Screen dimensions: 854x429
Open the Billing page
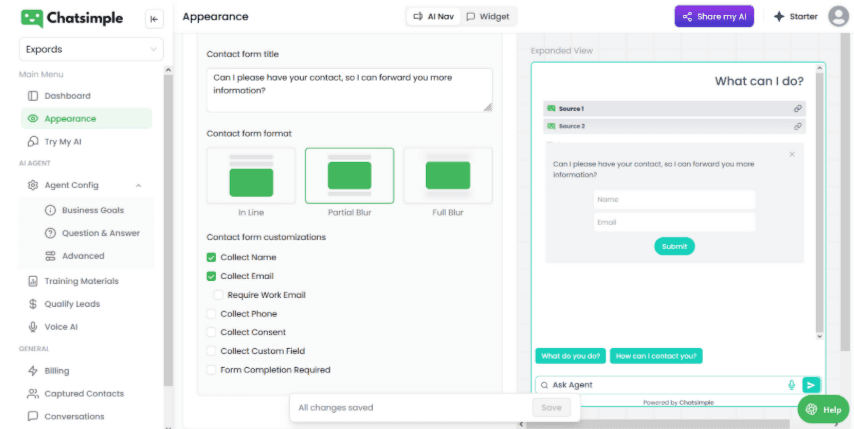click(x=57, y=371)
